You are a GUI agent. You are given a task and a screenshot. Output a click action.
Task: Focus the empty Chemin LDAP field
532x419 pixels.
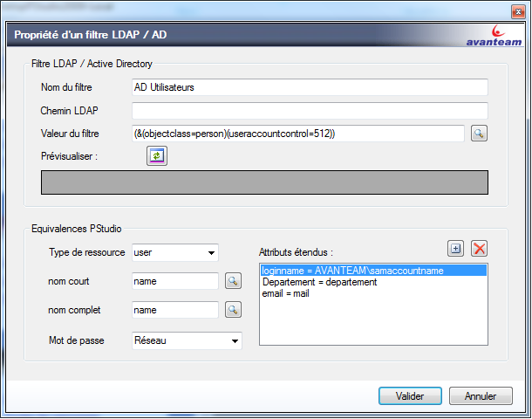click(310, 110)
